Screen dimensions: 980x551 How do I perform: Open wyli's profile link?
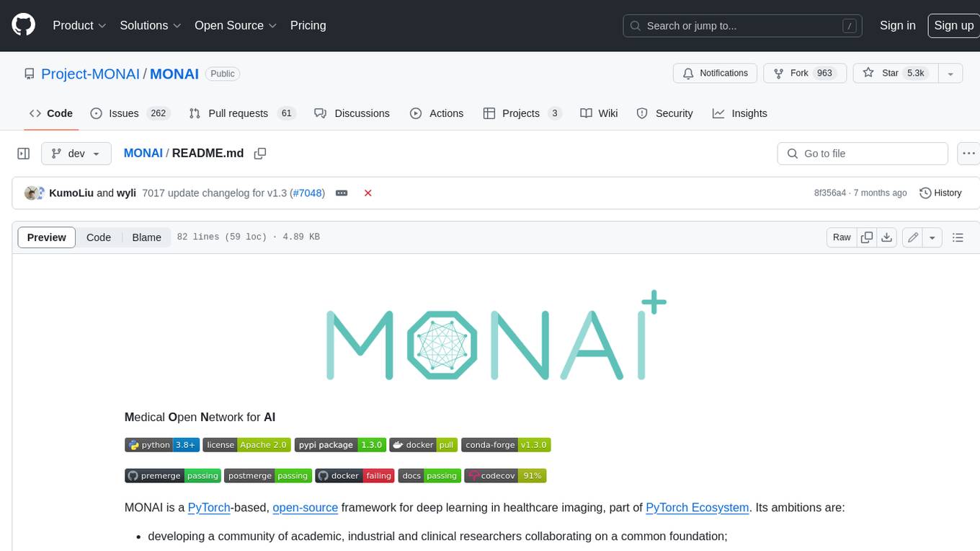tap(127, 193)
